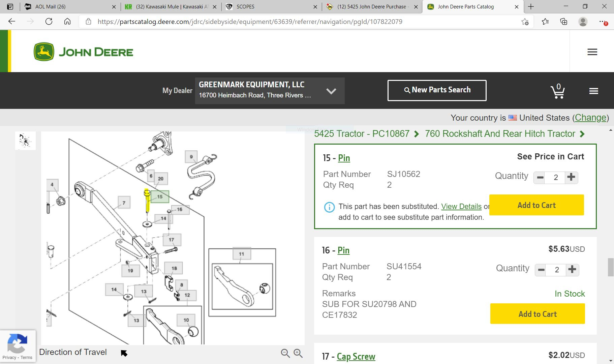Open the shopping cart icon
The image size is (614, 364).
click(x=558, y=91)
